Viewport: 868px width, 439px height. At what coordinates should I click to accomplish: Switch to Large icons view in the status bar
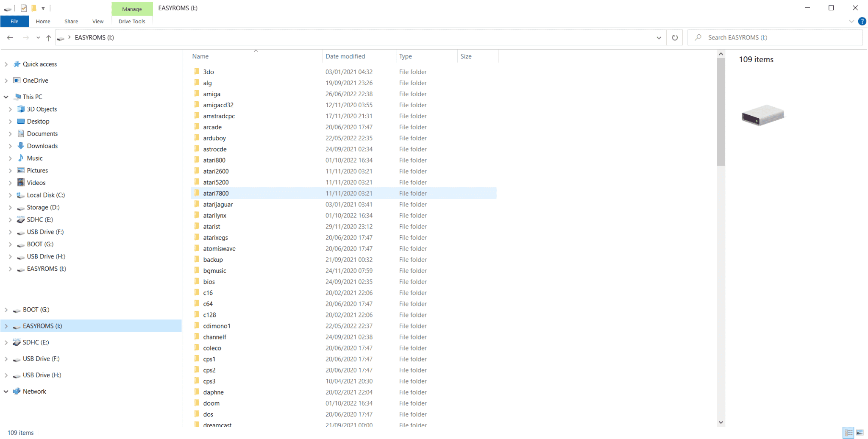(860, 433)
